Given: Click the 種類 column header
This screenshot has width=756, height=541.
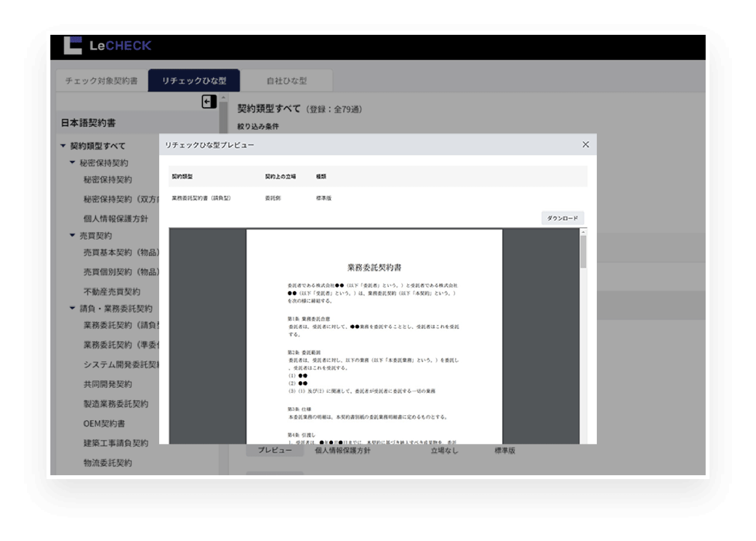Looking at the screenshot, I should [321, 176].
